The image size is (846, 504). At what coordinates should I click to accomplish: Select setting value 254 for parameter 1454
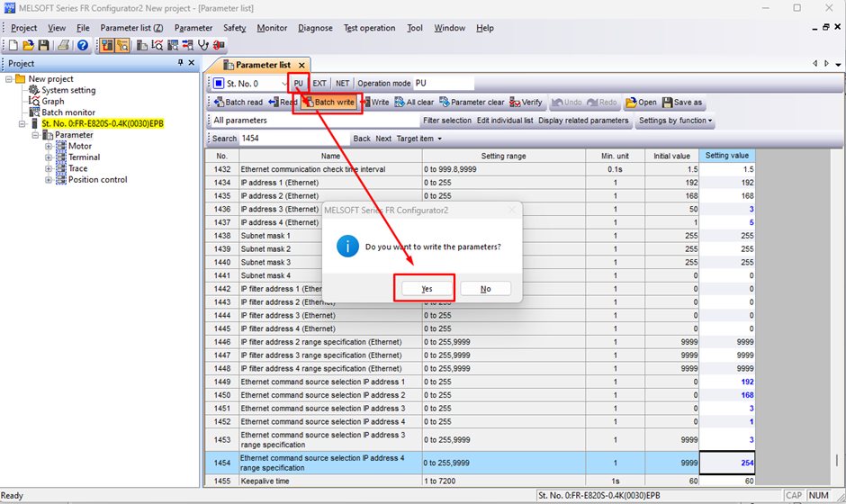tap(727, 463)
